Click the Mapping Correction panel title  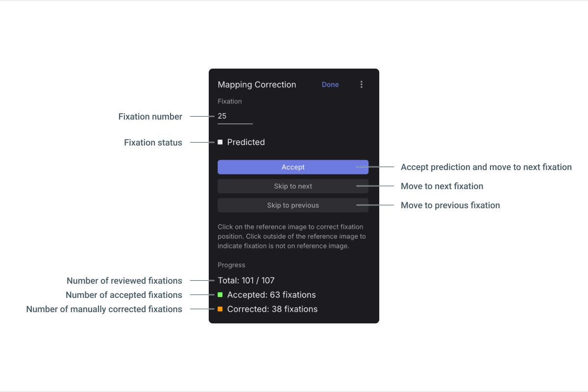coord(257,85)
